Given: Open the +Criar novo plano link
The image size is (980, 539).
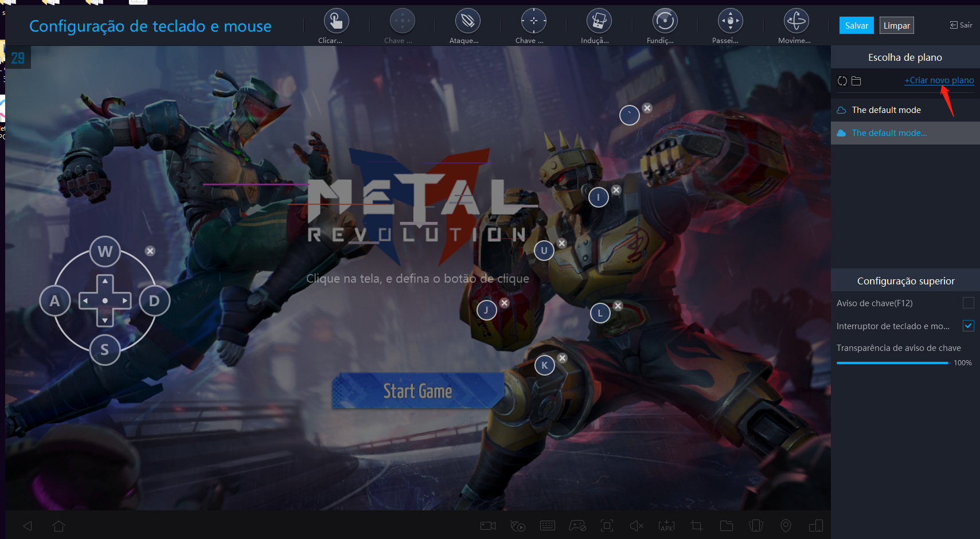Looking at the screenshot, I should point(939,80).
